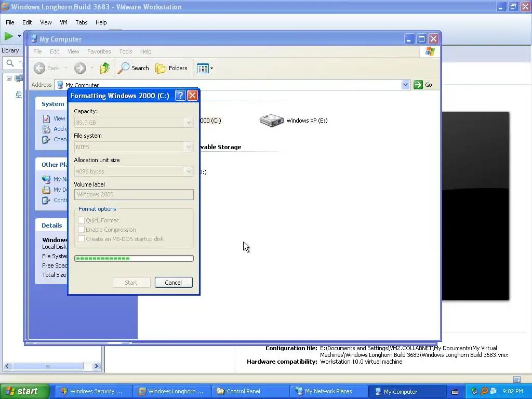532x399 pixels.
Task: Click the format progress bar
Action: [134, 259]
